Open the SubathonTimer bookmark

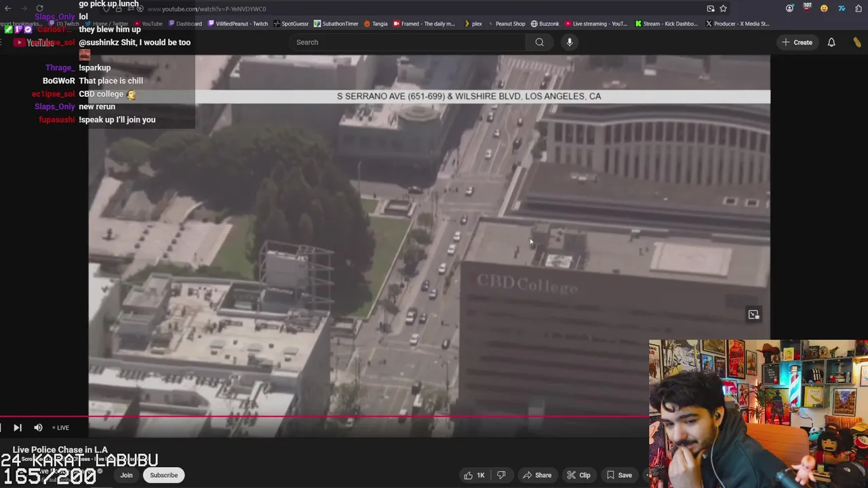pyautogui.click(x=336, y=24)
